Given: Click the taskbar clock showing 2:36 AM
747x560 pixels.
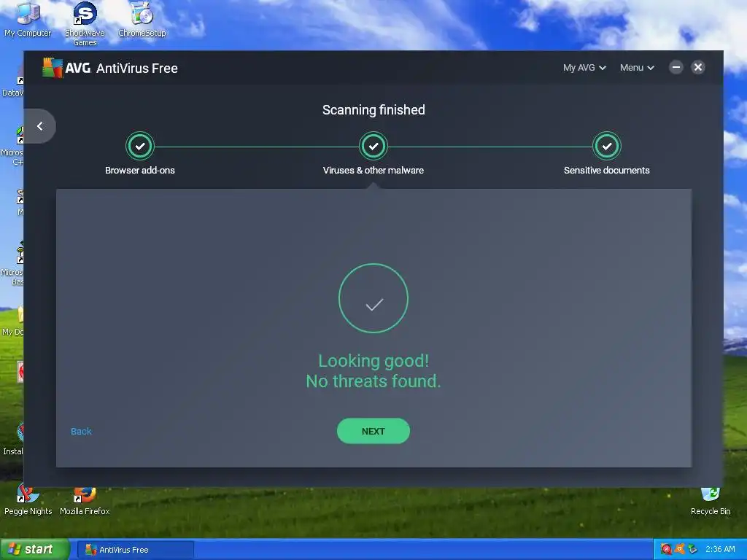Looking at the screenshot, I should click(x=720, y=549).
